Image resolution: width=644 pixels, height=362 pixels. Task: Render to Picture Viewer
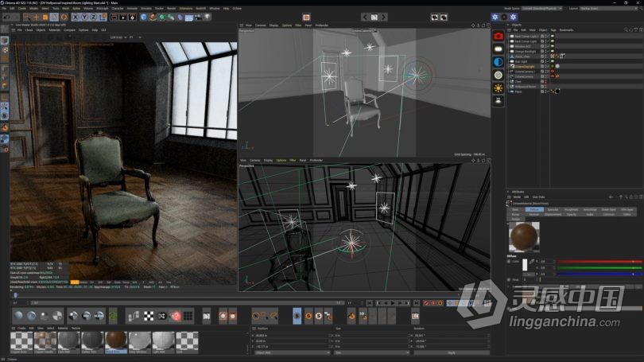pos(122,18)
